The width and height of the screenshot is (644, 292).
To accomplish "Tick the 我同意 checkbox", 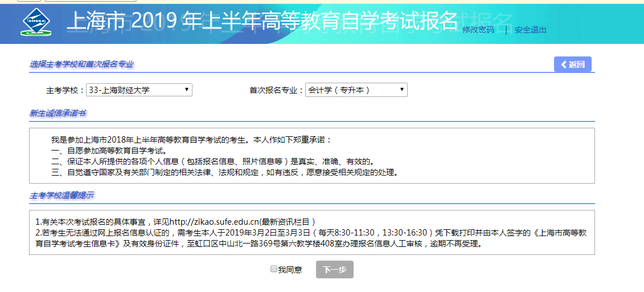I will (x=274, y=269).
